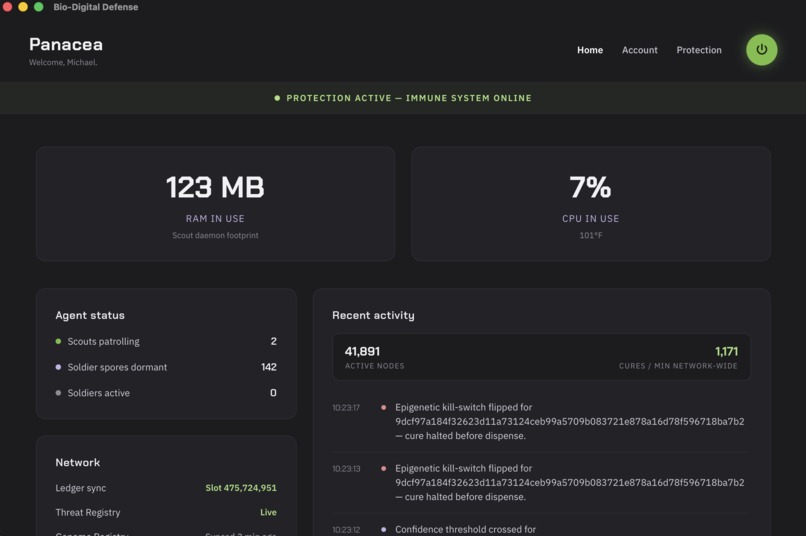The height and width of the screenshot is (536, 806).
Task: Click the red dot on the 10:23:13 entry
Action: [383, 469]
